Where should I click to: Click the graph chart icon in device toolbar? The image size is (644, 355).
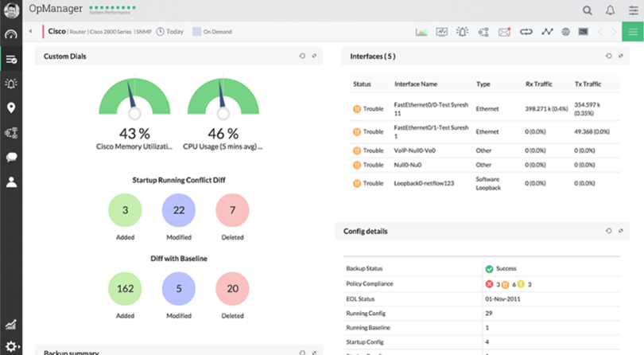point(421,32)
